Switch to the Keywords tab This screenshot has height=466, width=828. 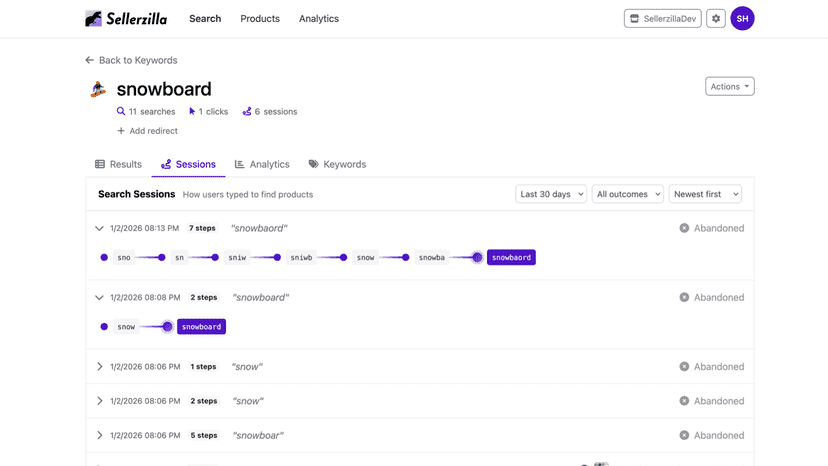click(337, 164)
